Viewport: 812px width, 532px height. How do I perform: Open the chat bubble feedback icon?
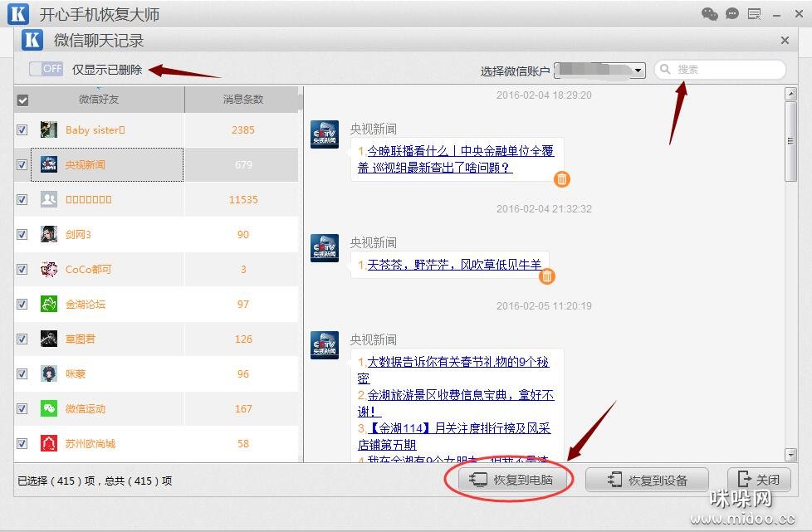(x=731, y=14)
